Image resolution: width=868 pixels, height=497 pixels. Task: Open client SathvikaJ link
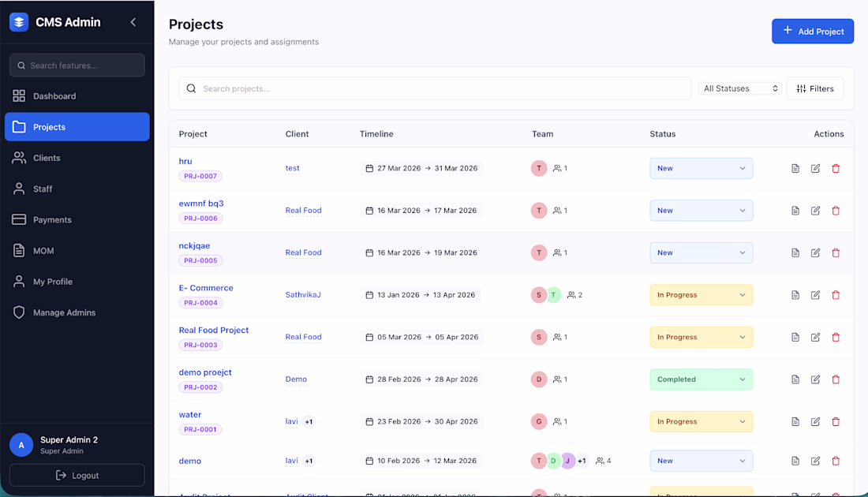303,295
